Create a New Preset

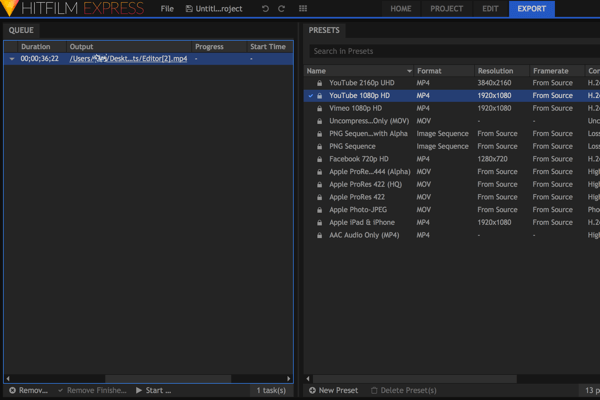(x=333, y=390)
